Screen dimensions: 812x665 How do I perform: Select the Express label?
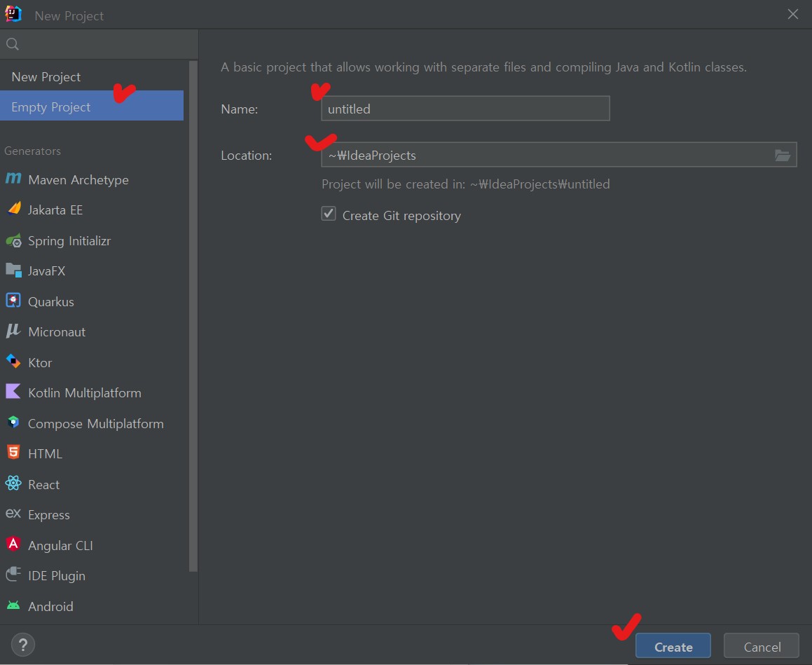click(48, 515)
